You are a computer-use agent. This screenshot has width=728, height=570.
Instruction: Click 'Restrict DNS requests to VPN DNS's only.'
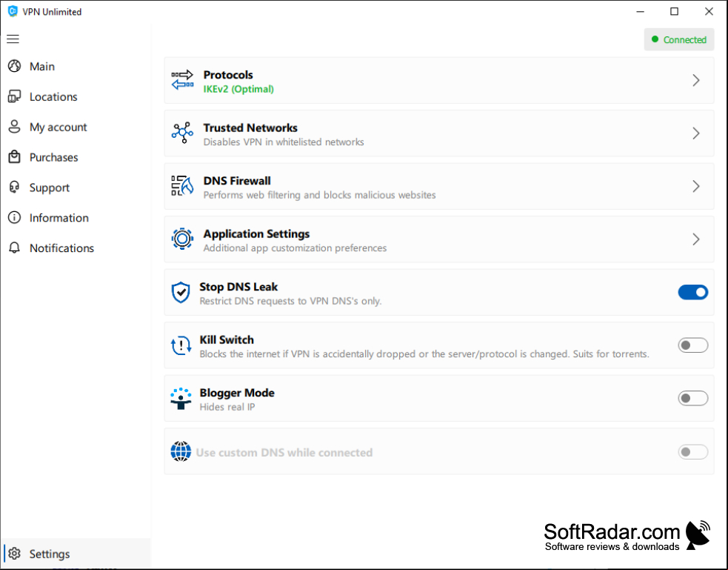tap(290, 301)
